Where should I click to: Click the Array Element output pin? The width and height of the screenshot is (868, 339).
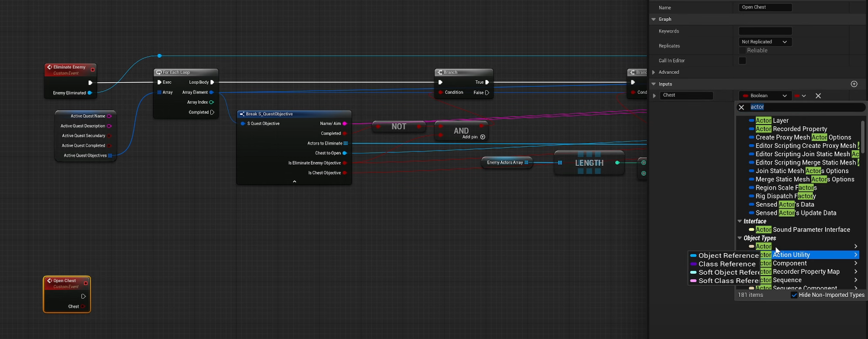point(212,92)
